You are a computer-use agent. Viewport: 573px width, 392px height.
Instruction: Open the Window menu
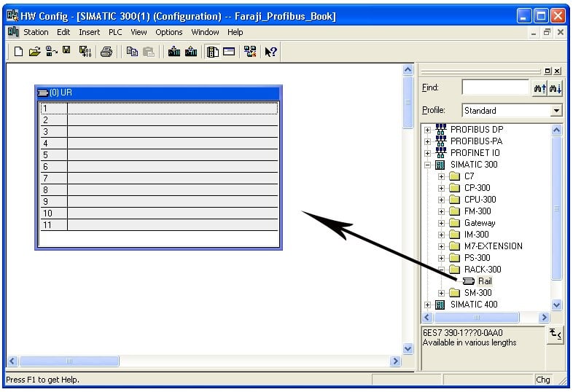tap(205, 32)
